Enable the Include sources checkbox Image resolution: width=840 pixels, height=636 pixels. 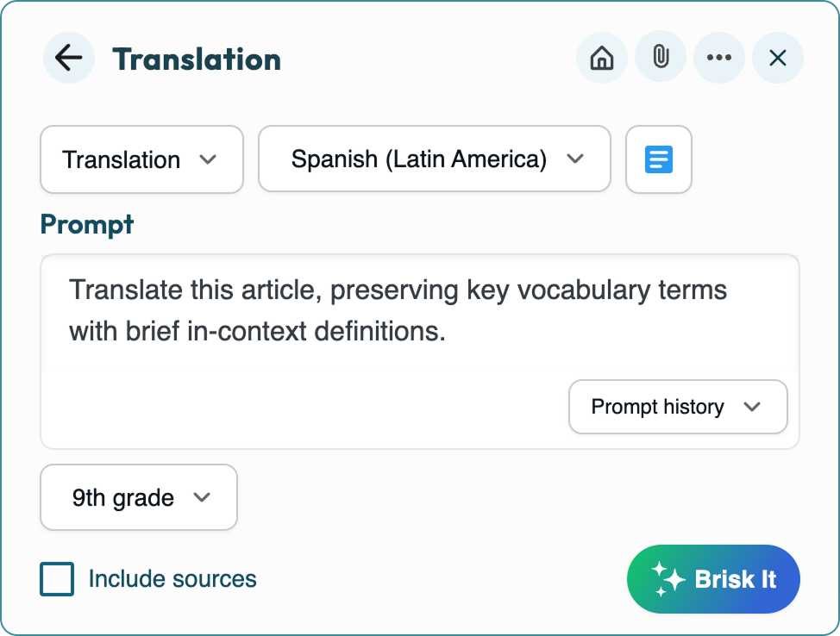[x=57, y=579]
